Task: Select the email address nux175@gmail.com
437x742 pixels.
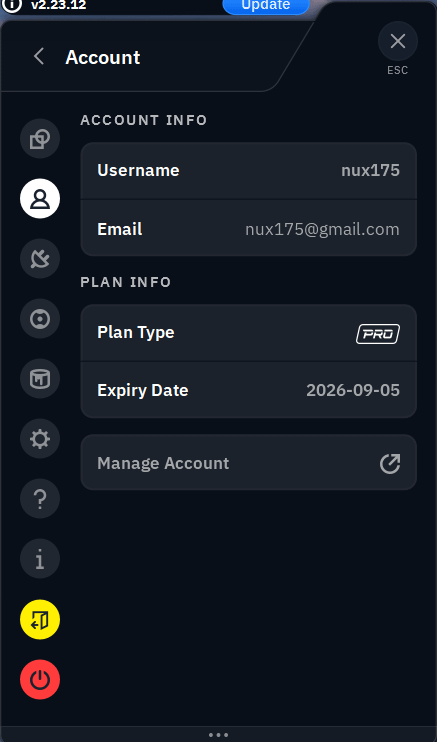Action: coord(322,230)
